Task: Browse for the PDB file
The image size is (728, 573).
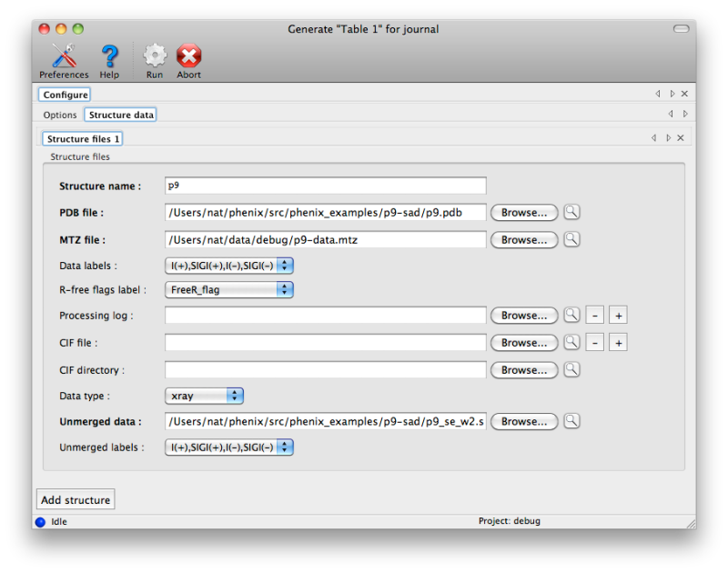Action: coord(524,213)
